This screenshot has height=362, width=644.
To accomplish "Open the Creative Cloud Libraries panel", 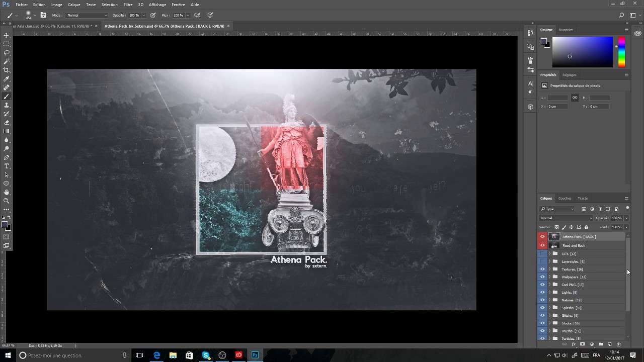I will (638, 33).
